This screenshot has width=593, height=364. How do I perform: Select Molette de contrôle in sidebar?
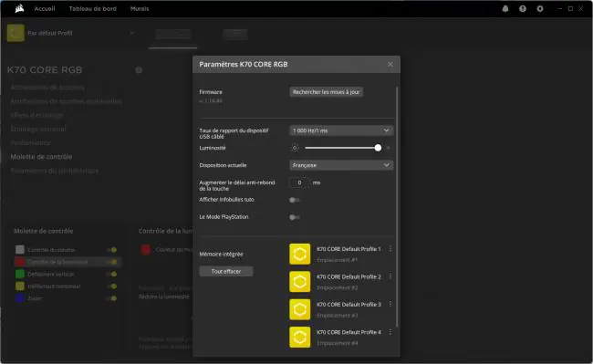click(x=41, y=157)
